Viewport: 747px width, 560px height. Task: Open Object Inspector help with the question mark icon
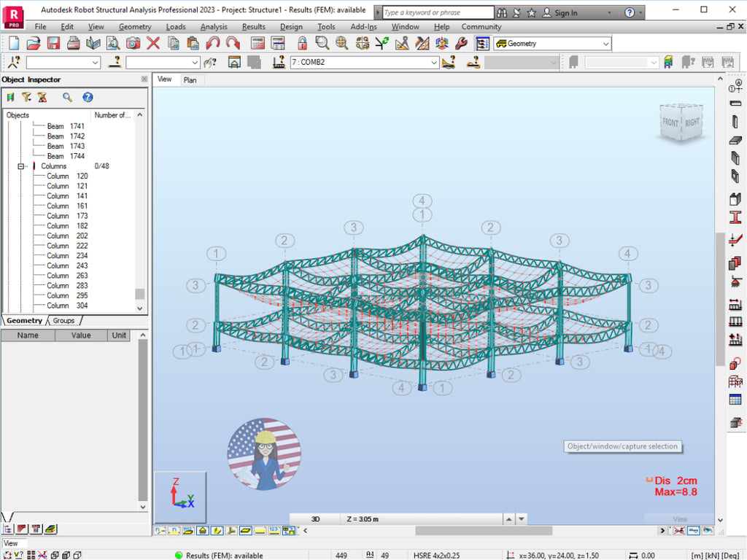tap(89, 97)
